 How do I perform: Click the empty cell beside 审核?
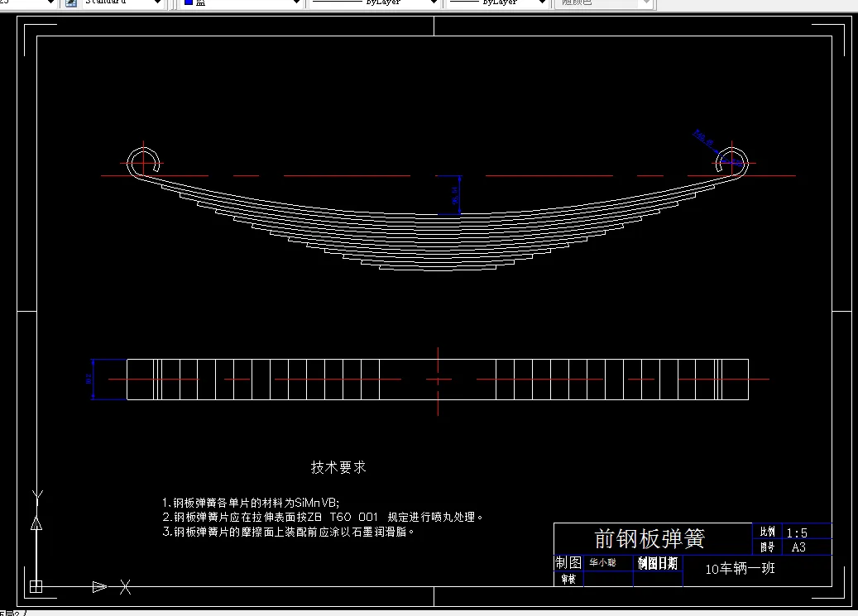point(608,580)
